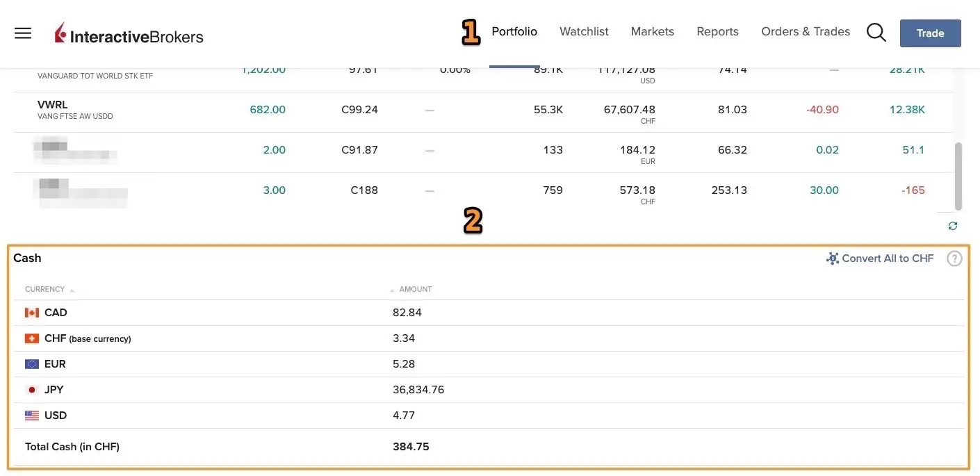Click the quantity 2.00
980x476 pixels.
point(275,150)
